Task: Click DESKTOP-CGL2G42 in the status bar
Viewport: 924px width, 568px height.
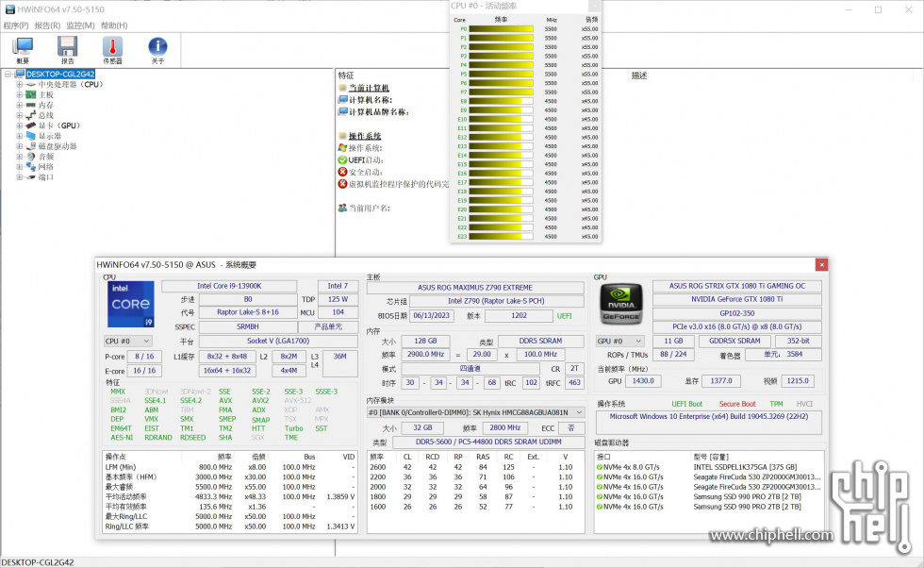Action: (x=38, y=562)
